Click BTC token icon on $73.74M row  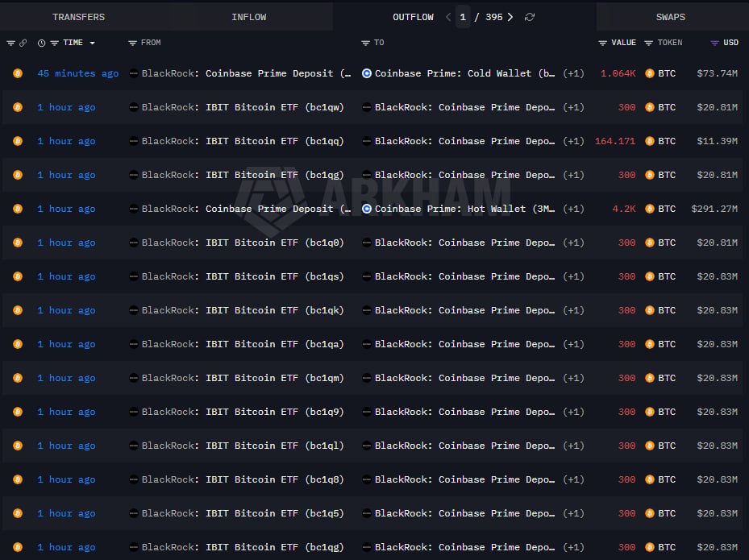click(x=650, y=73)
